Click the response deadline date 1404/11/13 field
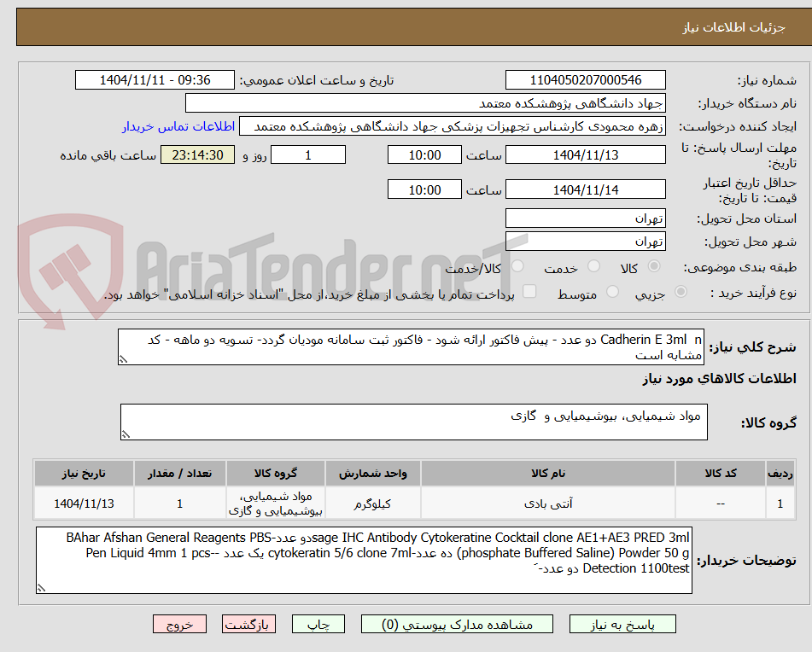 pos(585,154)
